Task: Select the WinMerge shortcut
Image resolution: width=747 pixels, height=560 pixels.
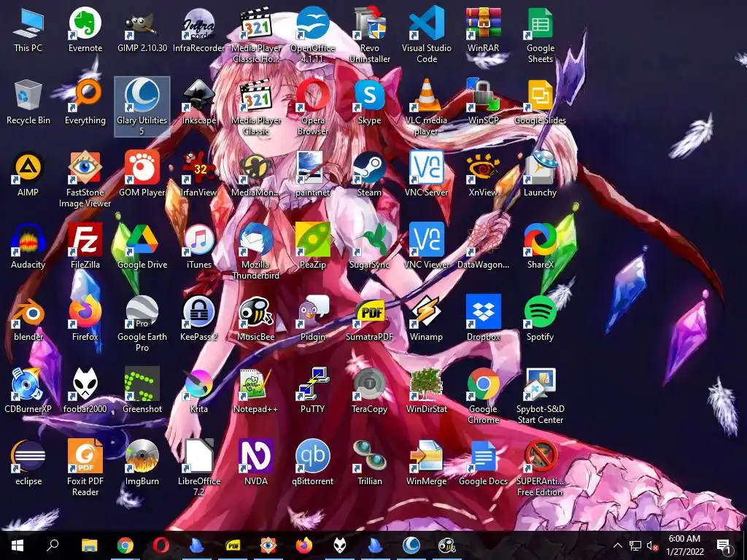Action: pos(426,463)
